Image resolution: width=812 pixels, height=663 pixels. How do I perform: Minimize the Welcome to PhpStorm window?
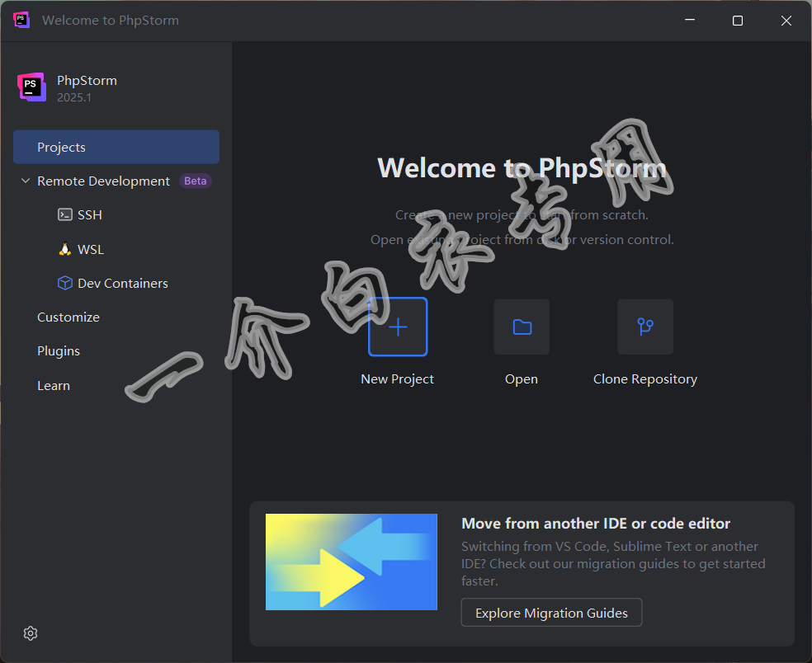pos(690,20)
